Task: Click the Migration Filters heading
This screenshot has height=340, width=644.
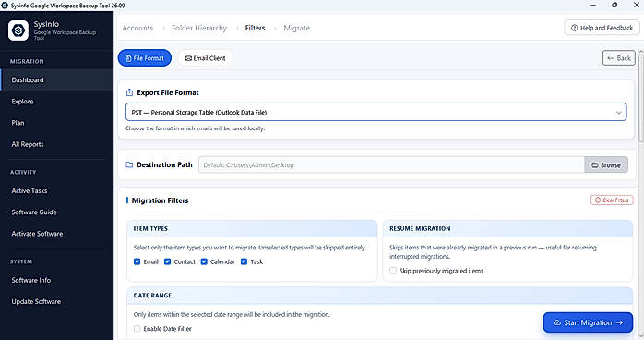Action: tap(160, 200)
